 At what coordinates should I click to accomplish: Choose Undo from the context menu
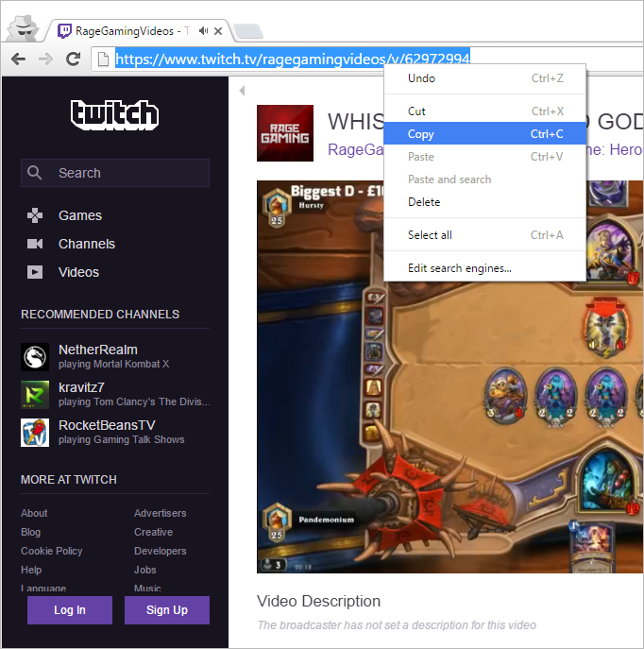(x=484, y=78)
